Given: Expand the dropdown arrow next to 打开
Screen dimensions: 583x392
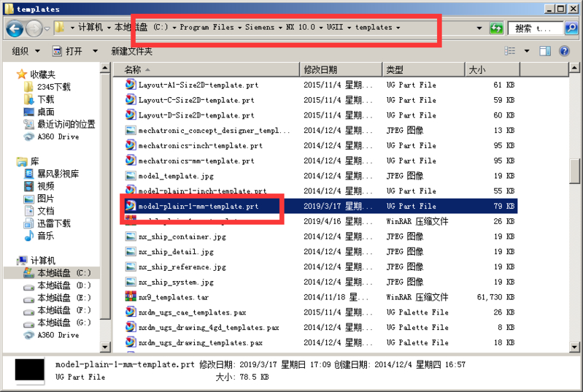Looking at the screenshot, I should coord(95,51).
